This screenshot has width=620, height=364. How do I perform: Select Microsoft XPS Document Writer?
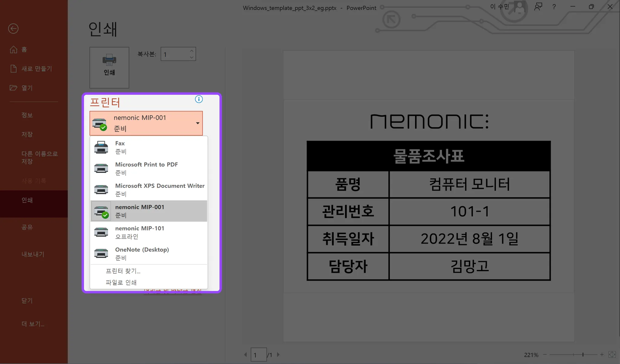[x=149, y=190]
